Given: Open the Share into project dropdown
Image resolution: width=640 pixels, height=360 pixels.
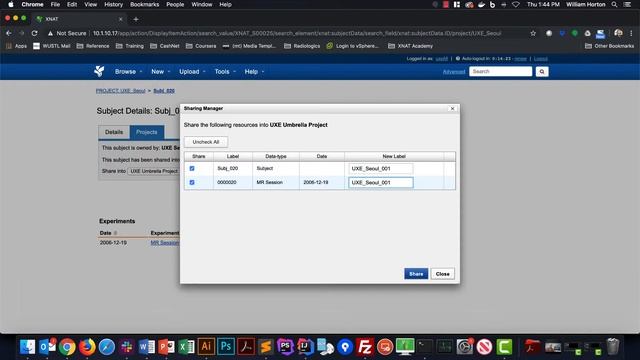Looking at the screenshot, I should click(x=153, y=171).
